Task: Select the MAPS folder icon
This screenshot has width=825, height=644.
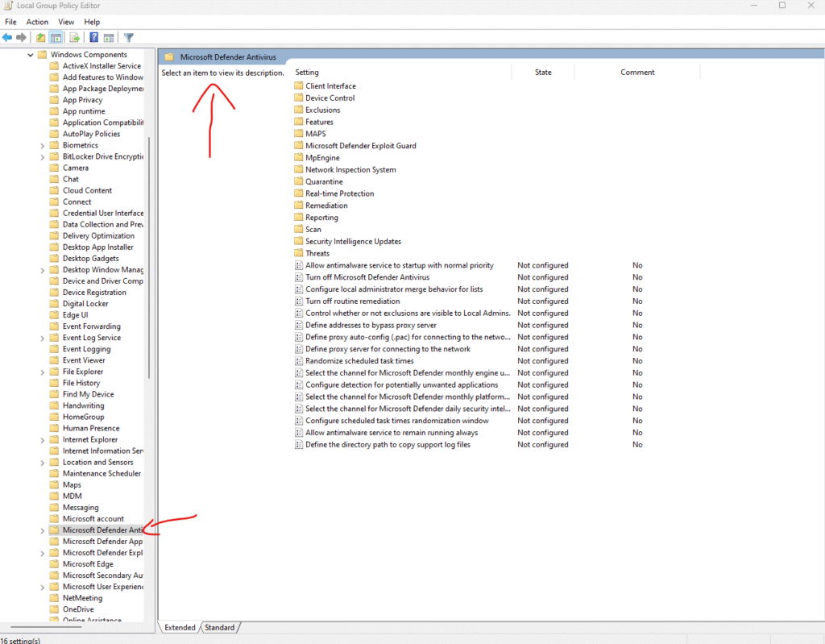Action: (x=299, y=134)
